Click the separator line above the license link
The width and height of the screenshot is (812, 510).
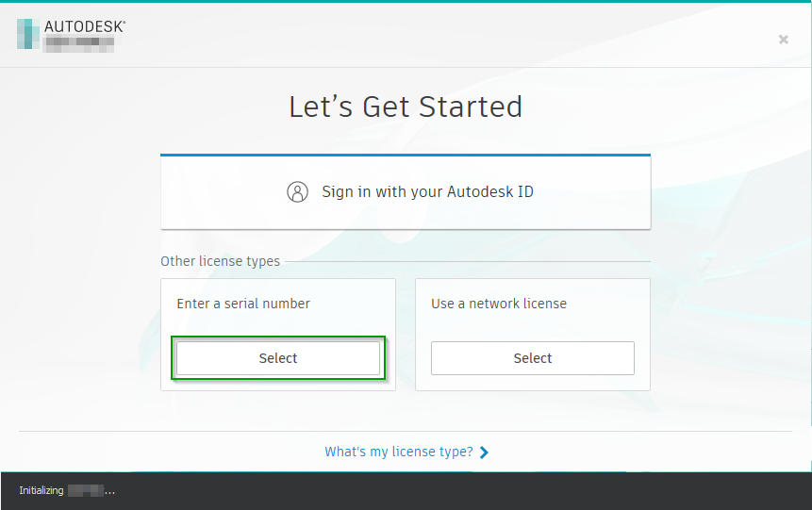[406, 431]
